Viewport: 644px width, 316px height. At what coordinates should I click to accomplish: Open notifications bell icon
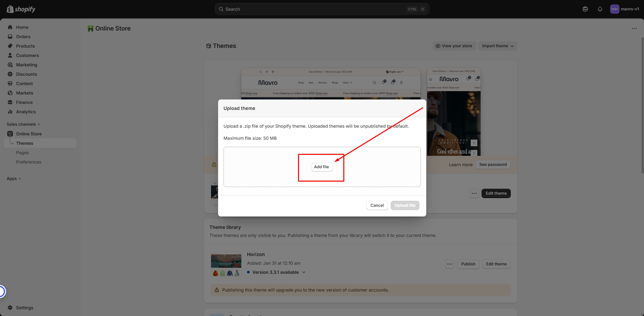(x=600, y=9)
